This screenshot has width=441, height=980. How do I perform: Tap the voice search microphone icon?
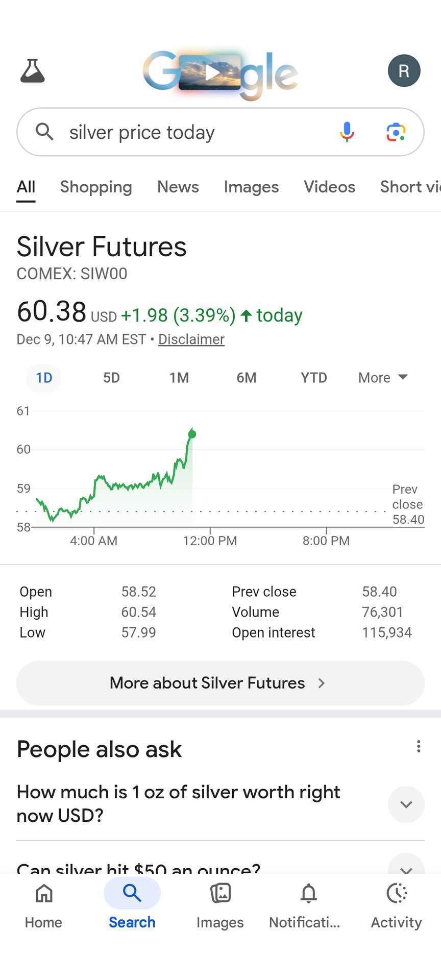(x=347, y=132)
